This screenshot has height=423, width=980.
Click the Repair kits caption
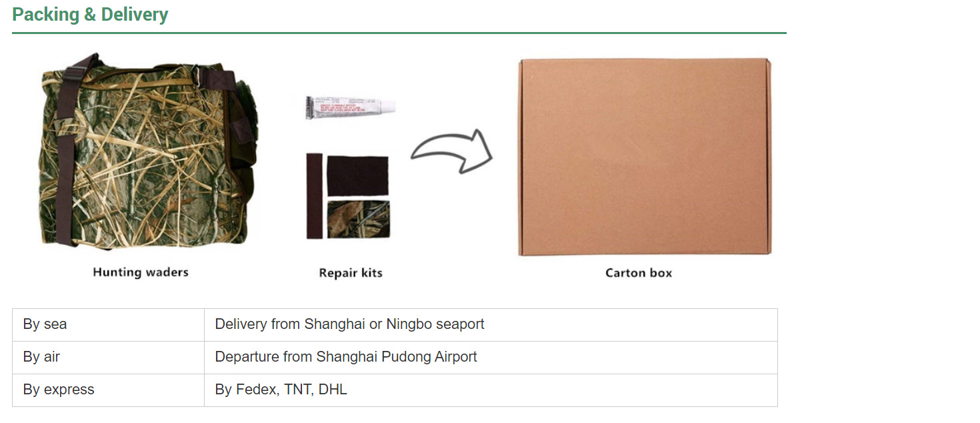coord(351,273)
